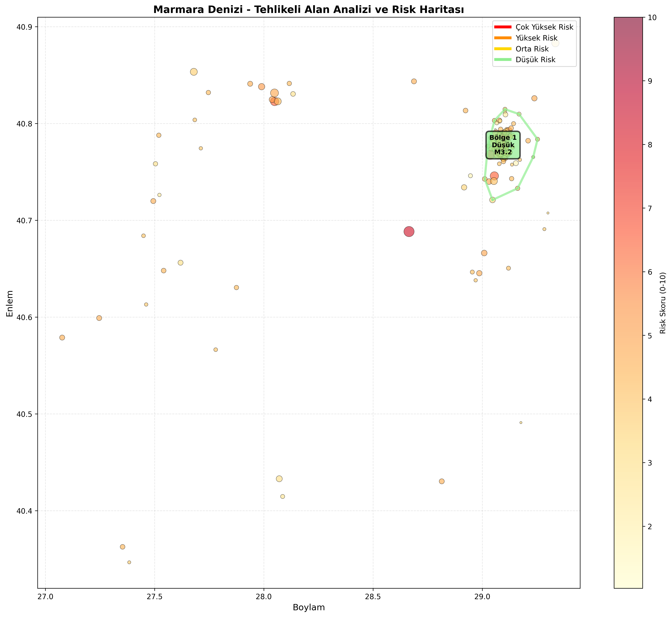Click the "Risk Skoru (0-10)" colorbar label
Viewport: 672px width, 617px height.
[663, 303]
